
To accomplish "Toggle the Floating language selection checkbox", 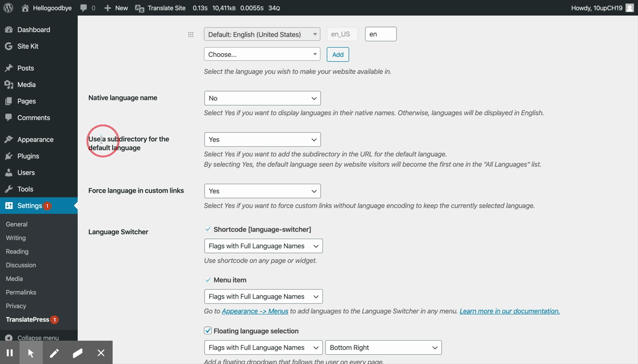I will tap(208, 331).
